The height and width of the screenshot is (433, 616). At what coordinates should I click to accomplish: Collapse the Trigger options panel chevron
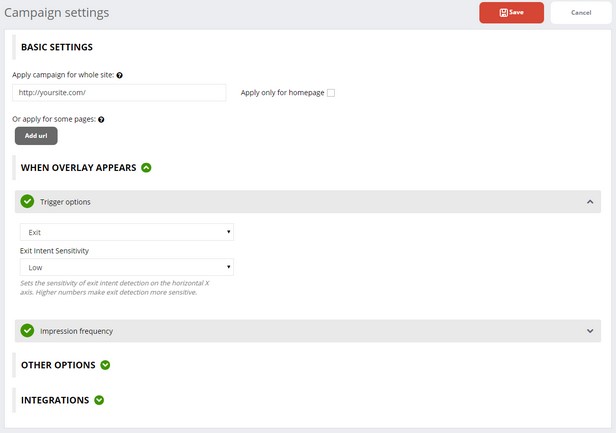(590, 202)
